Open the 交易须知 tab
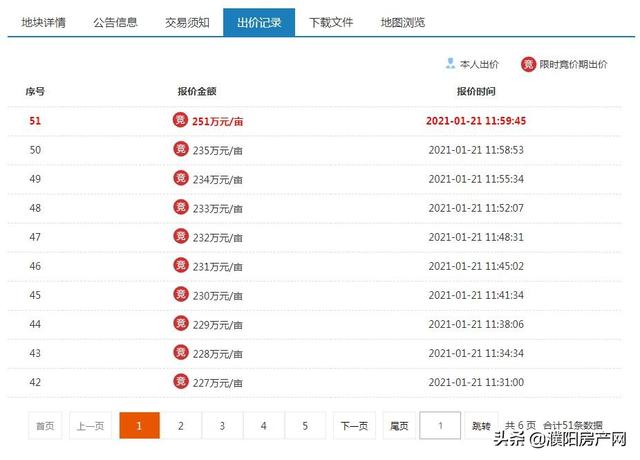Image resolution: width=640 pixels, height=460 pixels. click(187, 22)
